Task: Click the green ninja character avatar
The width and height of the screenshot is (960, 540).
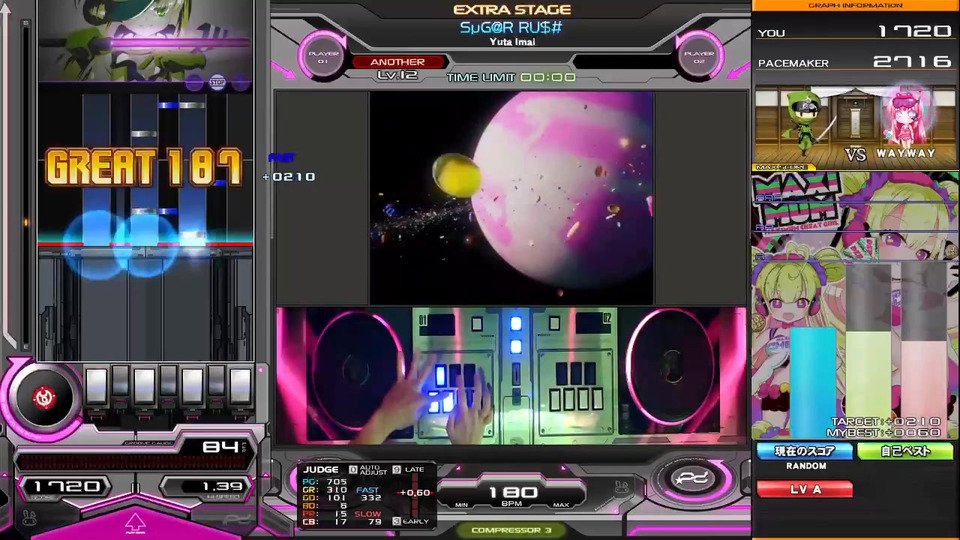Action: point(806,124)
